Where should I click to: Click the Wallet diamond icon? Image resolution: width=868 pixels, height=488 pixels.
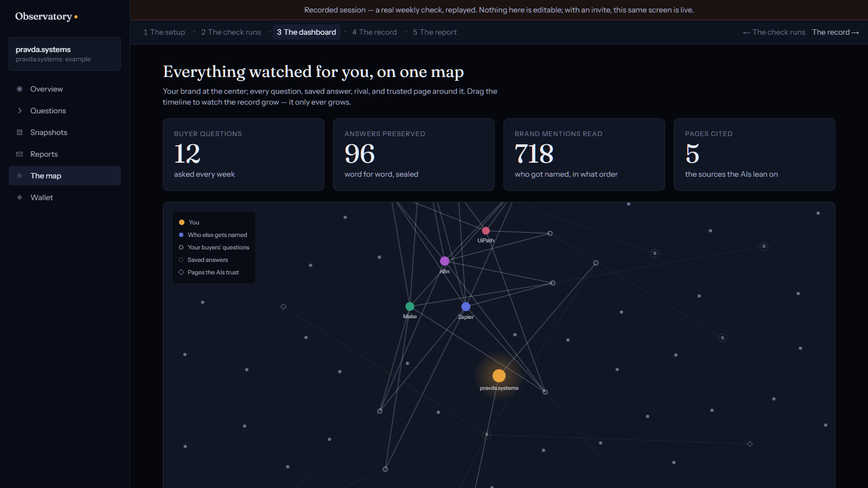[20, 197]
